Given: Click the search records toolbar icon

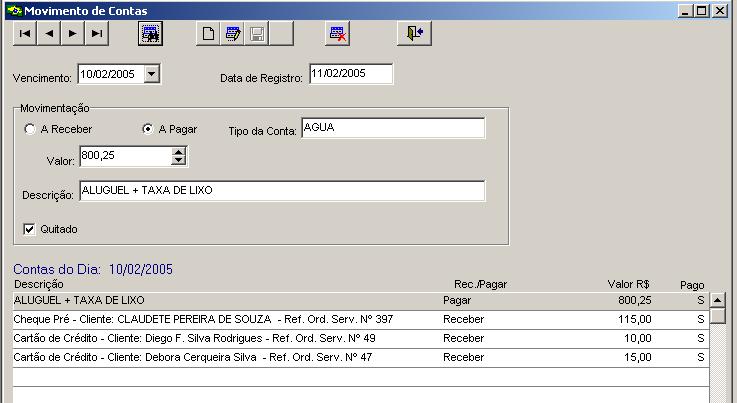Looking at the screenshot, I should point(150,33).
